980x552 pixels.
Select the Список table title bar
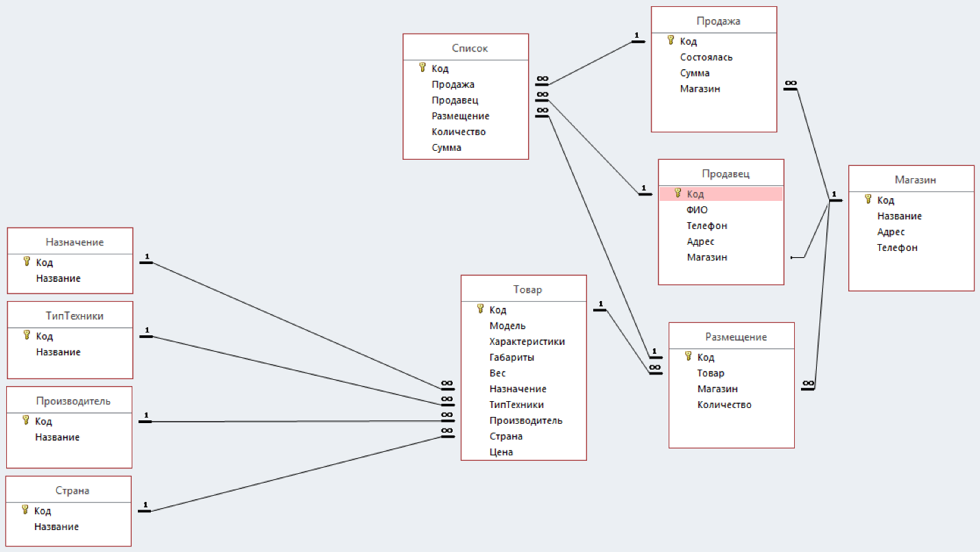466,48
